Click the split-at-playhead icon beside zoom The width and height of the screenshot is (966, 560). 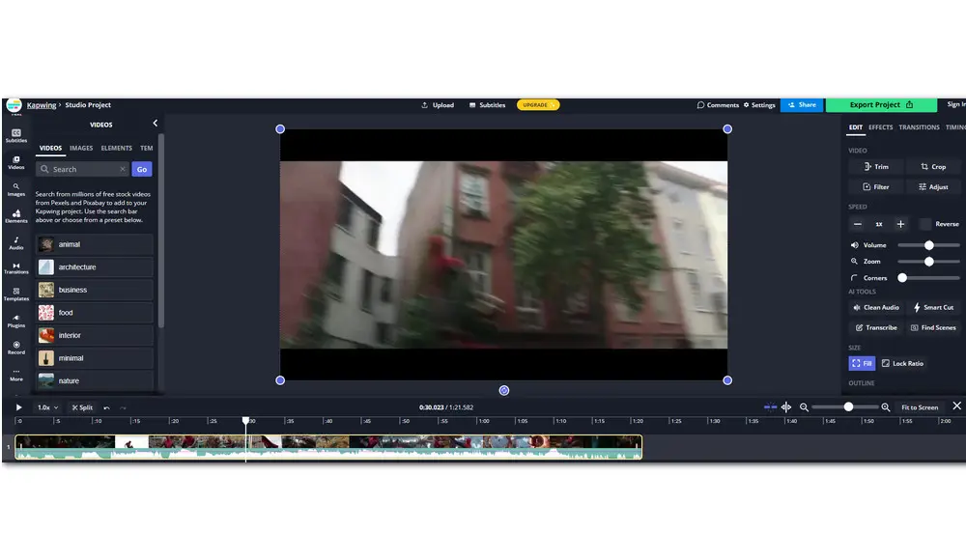[x=786, y=407]
